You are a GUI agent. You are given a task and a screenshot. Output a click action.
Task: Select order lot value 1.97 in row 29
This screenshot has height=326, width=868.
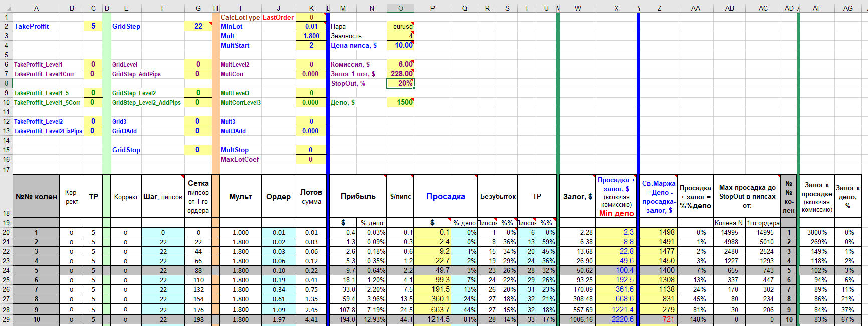[x=279, y=319]
